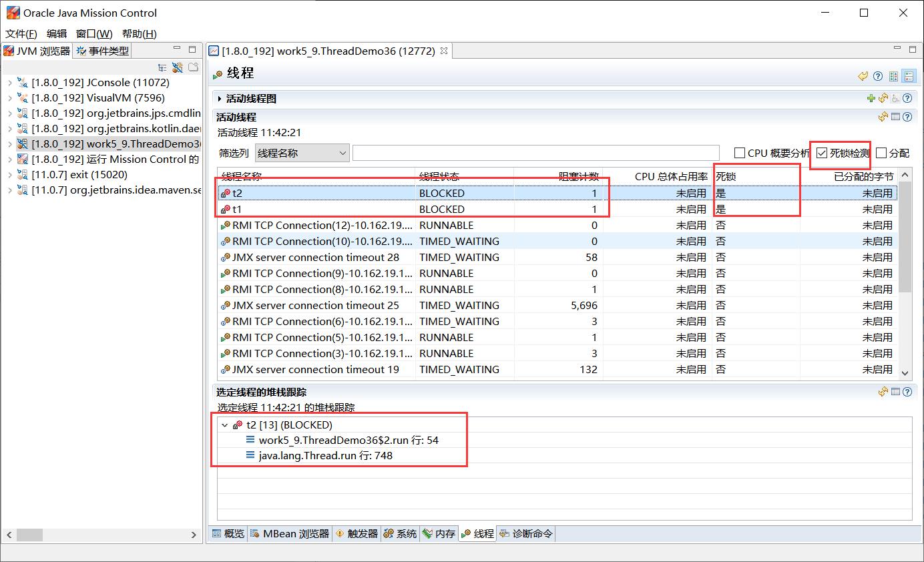Click the yellow back arrow icon in the 线程 header
This screenshot has height=562, width=924.
coord(863,76)
